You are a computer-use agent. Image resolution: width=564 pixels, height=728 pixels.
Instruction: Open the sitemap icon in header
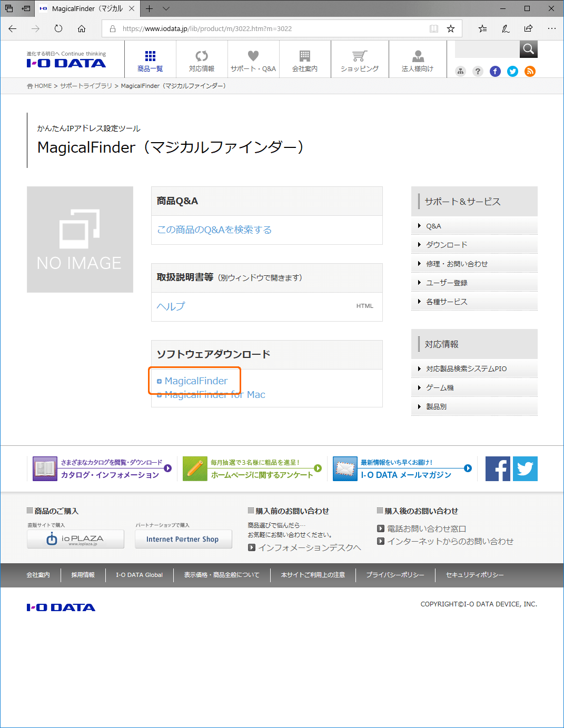tap(460, 72)
